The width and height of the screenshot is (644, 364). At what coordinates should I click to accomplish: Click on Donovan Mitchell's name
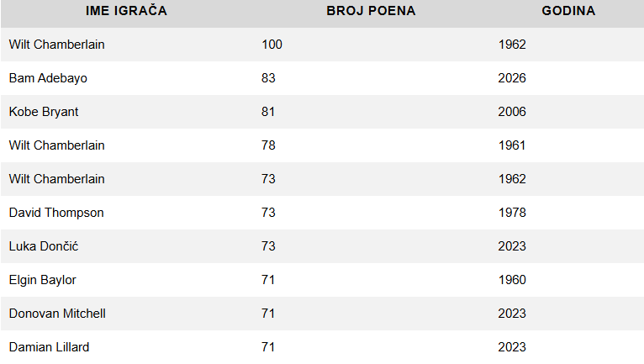pos(57,314)
